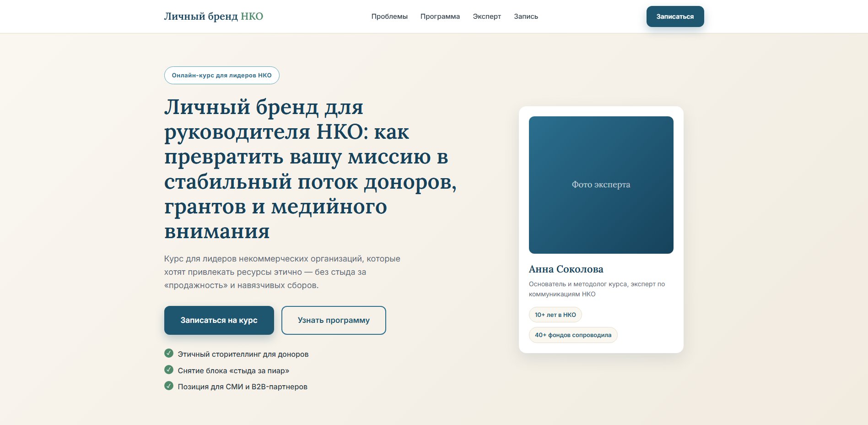The width and height of the screenshot is (868, 425).
Task: Click the «Записаться на курс» button
Action: 219,320
